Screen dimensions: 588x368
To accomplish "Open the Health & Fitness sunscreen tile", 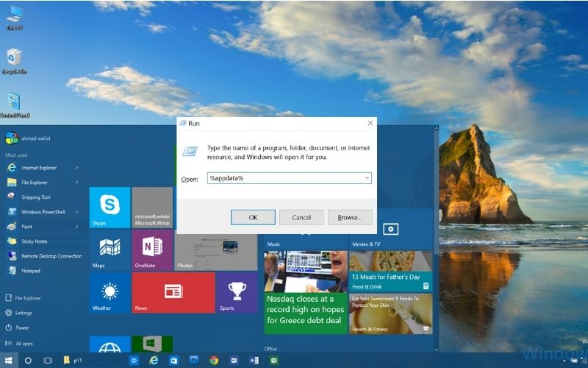I will point(391,314).
